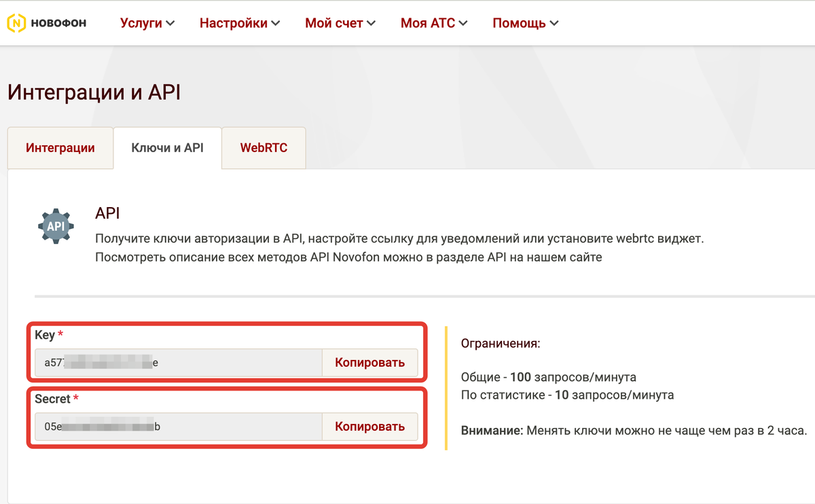Click the Novofon logo icon

tap(17, 23)
